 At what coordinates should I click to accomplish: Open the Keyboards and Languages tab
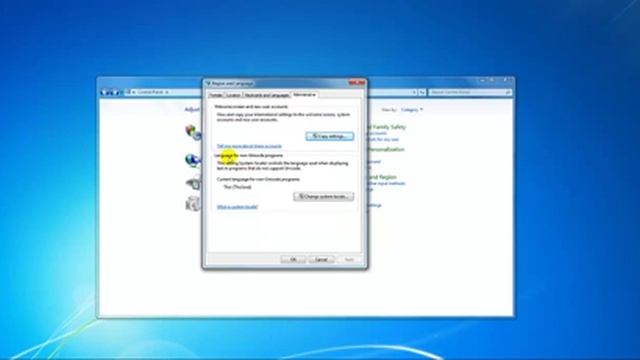[267, 95]
